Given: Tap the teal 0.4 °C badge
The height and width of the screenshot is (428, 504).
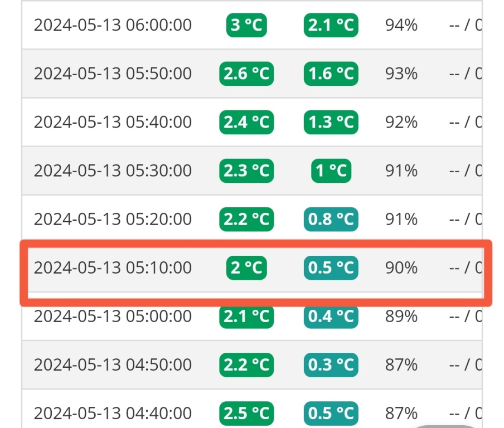Looking at the screenshot, I should point(331,316).
